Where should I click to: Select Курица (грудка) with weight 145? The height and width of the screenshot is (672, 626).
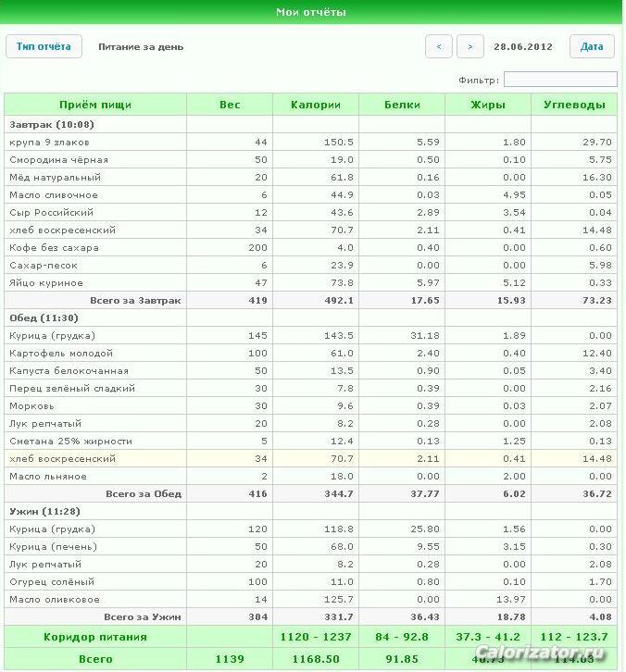311,335
